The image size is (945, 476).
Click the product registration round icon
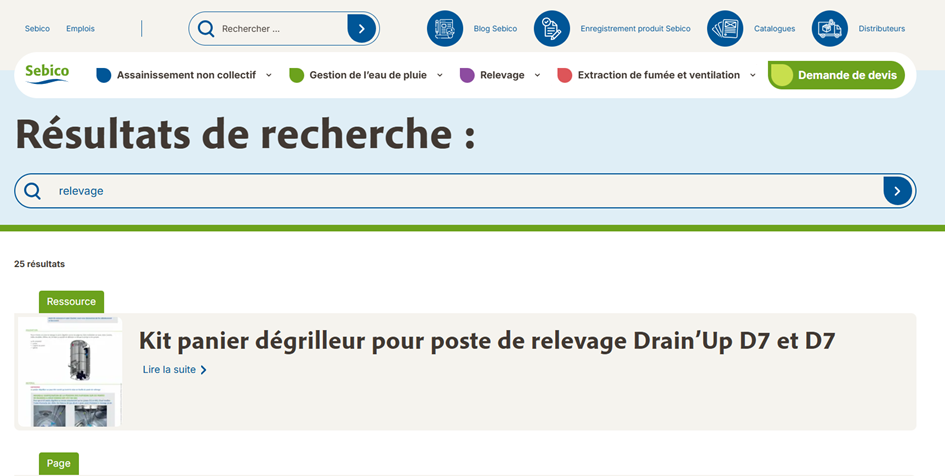click(551, 28)
